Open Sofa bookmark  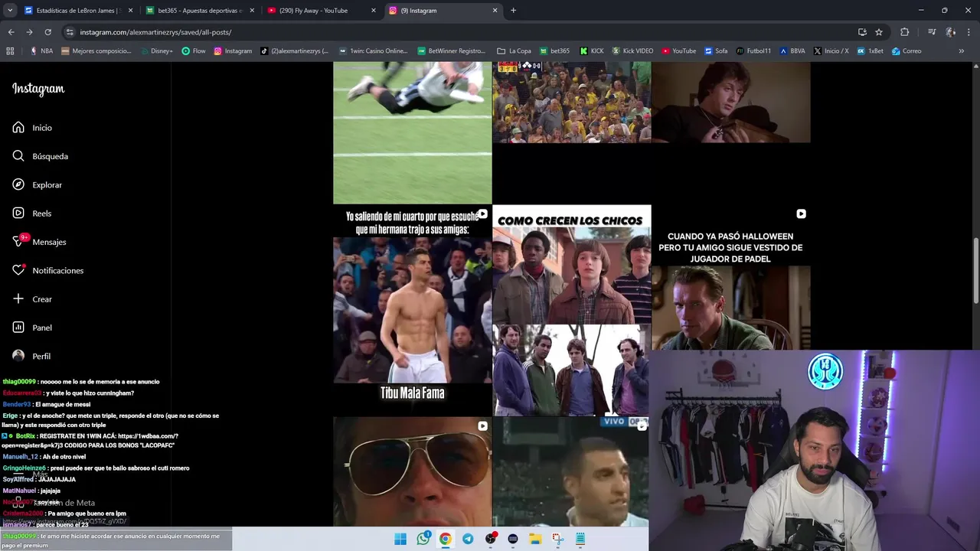point(716,51)
